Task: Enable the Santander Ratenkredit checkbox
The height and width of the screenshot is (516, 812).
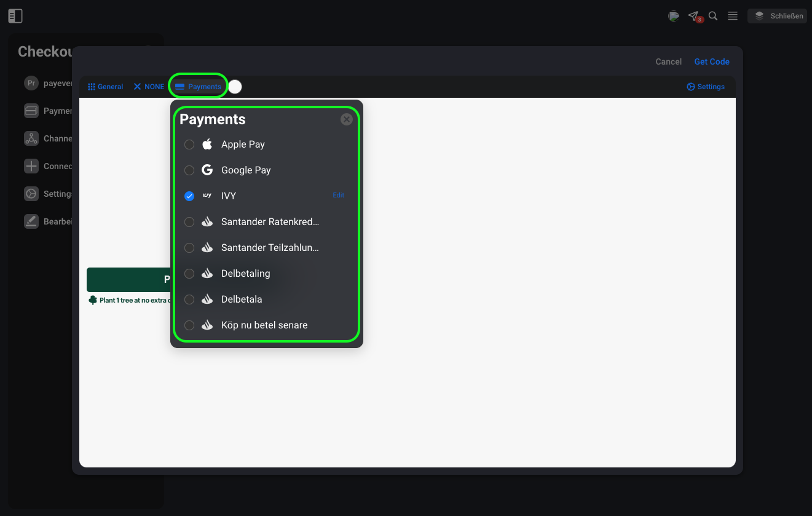Action: (x=189, y=222)
